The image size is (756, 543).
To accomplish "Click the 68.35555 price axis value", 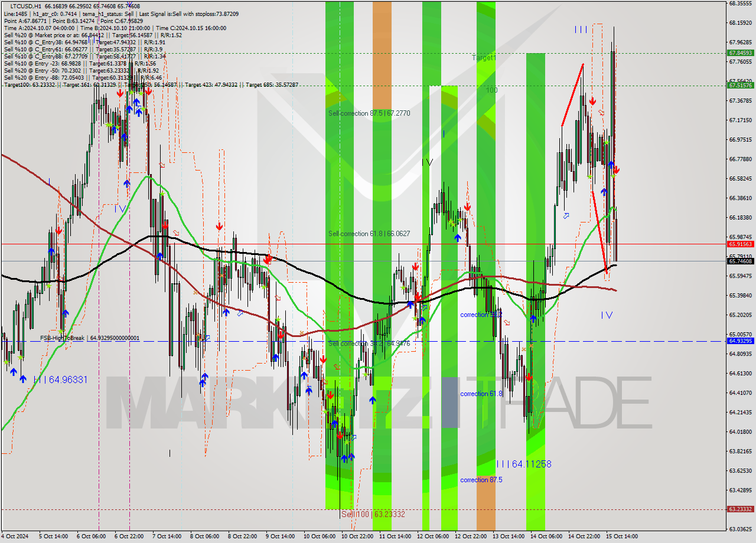I will 741,4.
